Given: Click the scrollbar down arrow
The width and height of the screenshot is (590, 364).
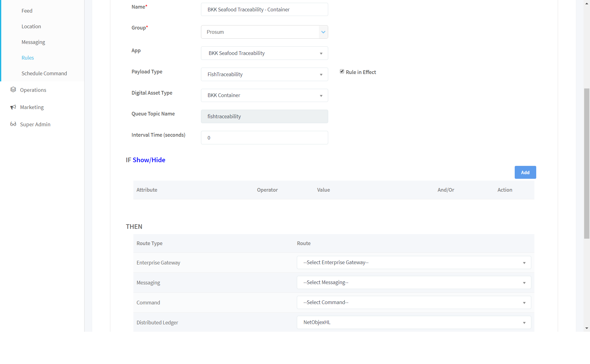Looking at the screenshot, I should 587,328.
